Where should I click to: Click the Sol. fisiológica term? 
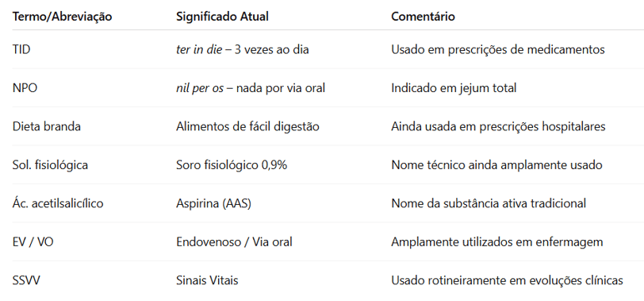click(50, 165)
